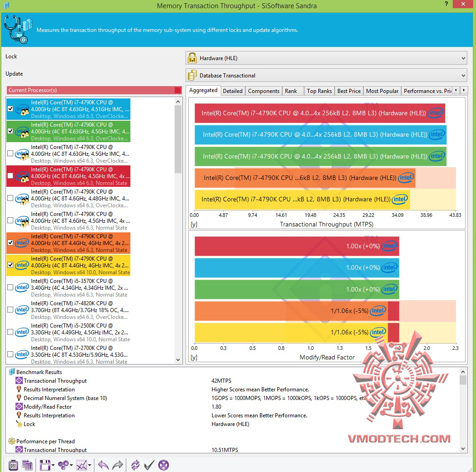Open the Performance vs. Price tab
476x472 pixels.
pyautogui.click(x=427, y=91)
